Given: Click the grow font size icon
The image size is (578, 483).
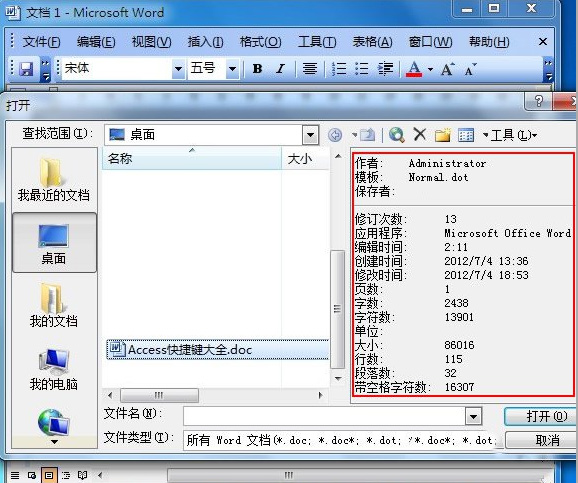Looking at the screenshot, I should (x=448, y=69).
